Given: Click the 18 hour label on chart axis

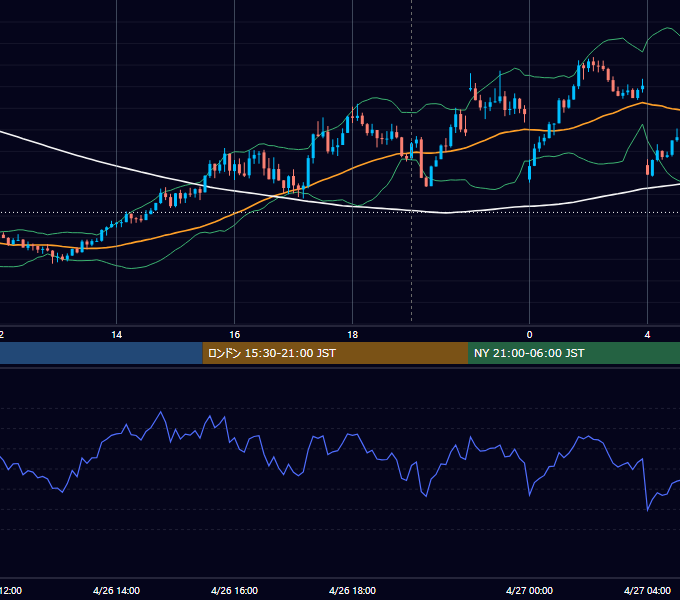Looking at the screenshot, I should (353, 335).
